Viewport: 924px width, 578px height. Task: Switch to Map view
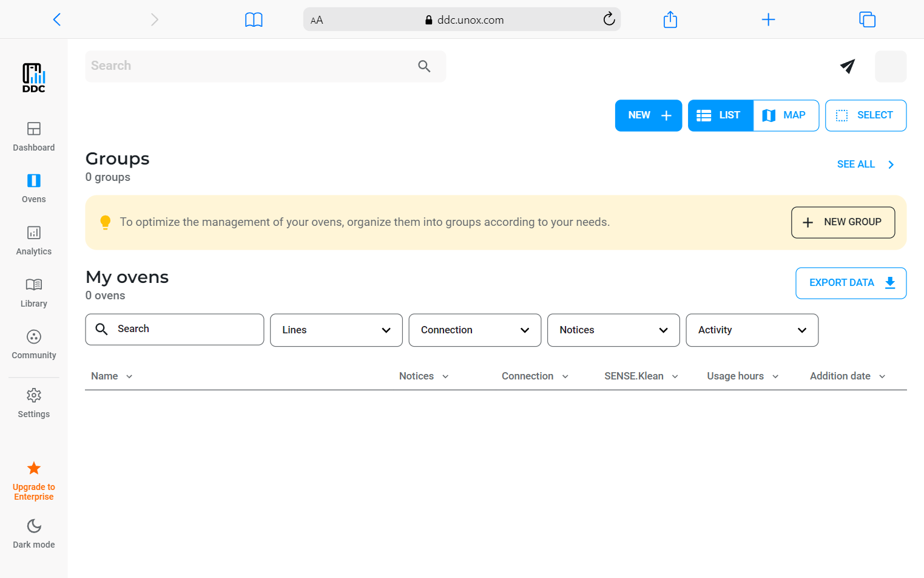[x=786, y=115]
